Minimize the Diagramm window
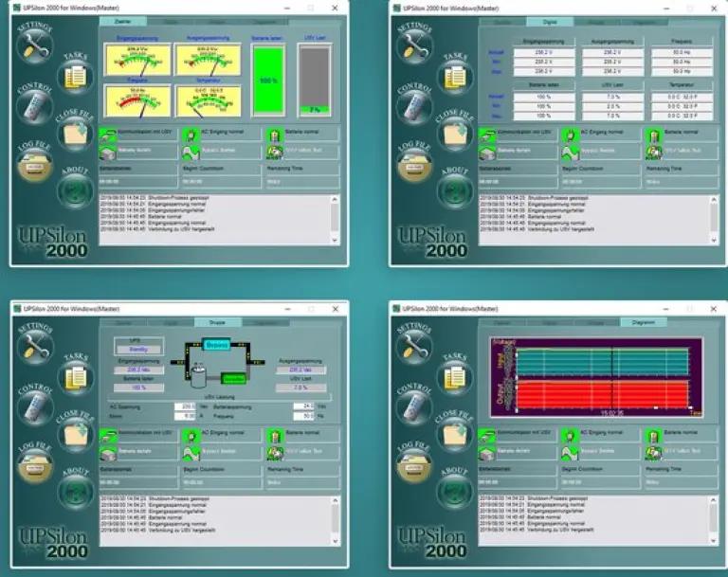 point(666,309)
